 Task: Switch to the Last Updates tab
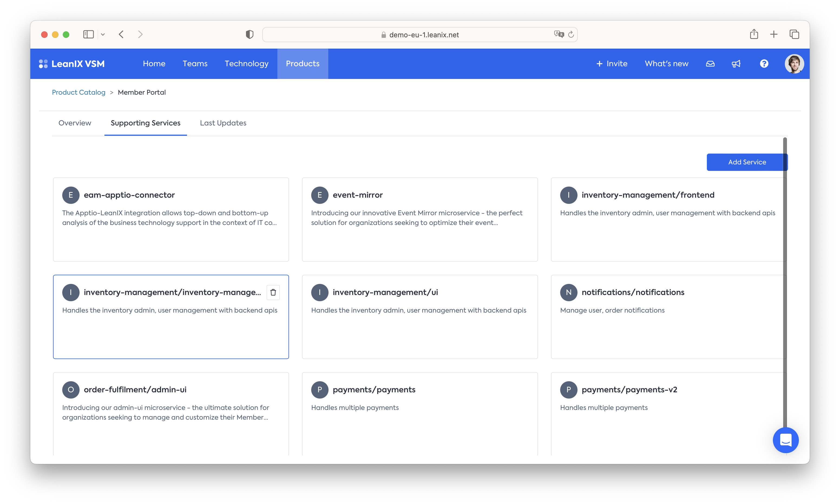[x=223, y=123]
